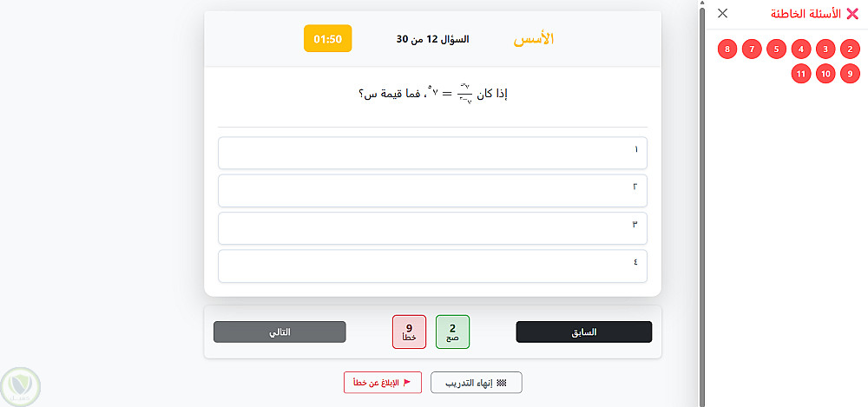Viewport: 868px width, 407px height.
Task: Click the End Training (إنهاء التدريب) button
Action: point(476,383)
